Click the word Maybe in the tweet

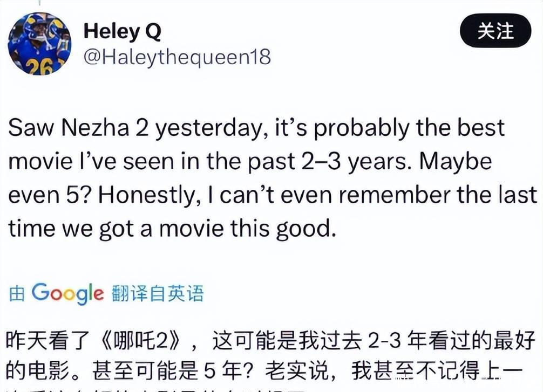(456, 162)
